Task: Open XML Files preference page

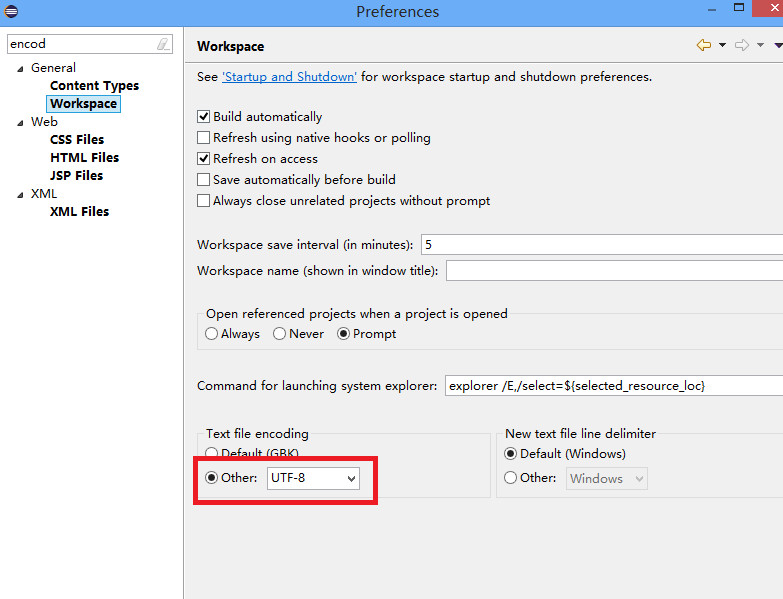Action: coord(79,212)
